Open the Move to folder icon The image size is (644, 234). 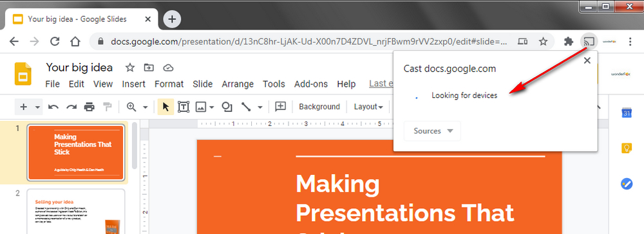tap(149, 67)
